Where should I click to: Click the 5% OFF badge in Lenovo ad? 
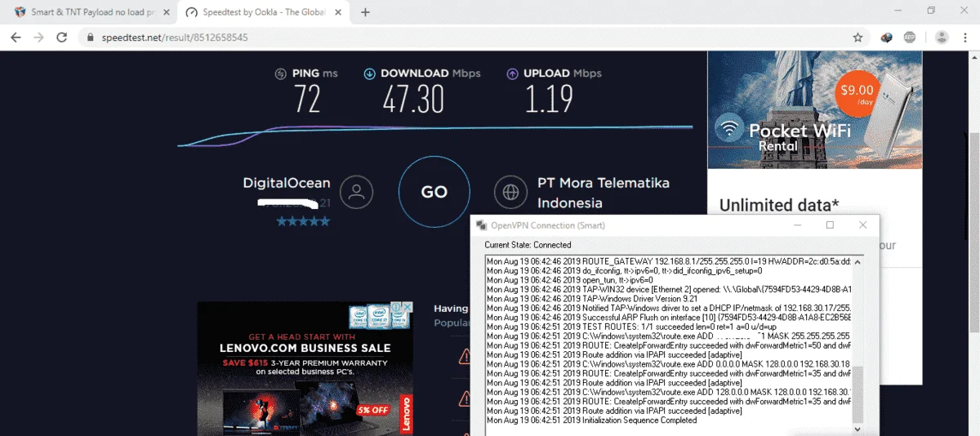coord(372,409)
